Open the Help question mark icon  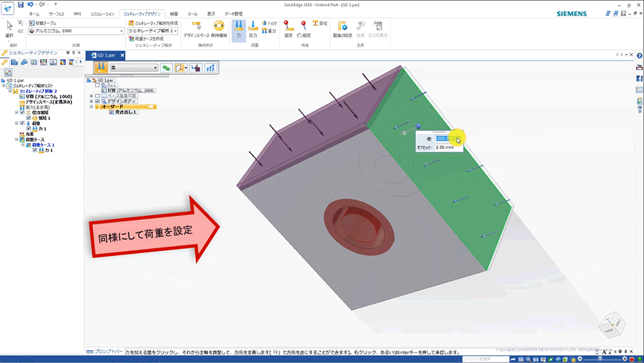click(639, 55)
